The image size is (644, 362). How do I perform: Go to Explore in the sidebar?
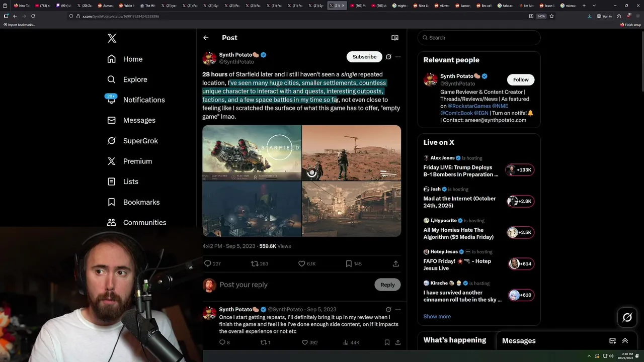127,79
